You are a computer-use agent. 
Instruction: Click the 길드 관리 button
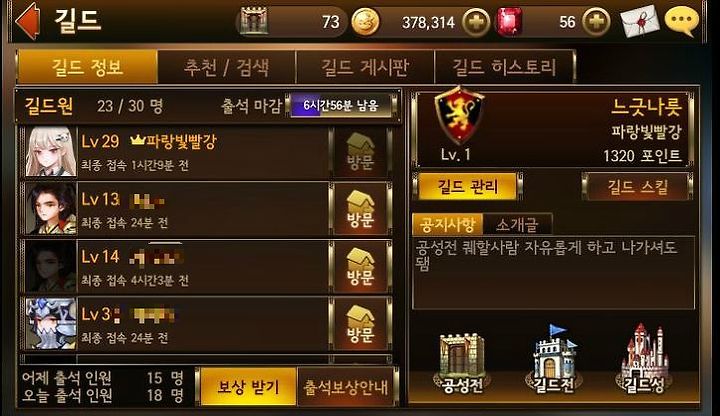[x=467, y=186]
